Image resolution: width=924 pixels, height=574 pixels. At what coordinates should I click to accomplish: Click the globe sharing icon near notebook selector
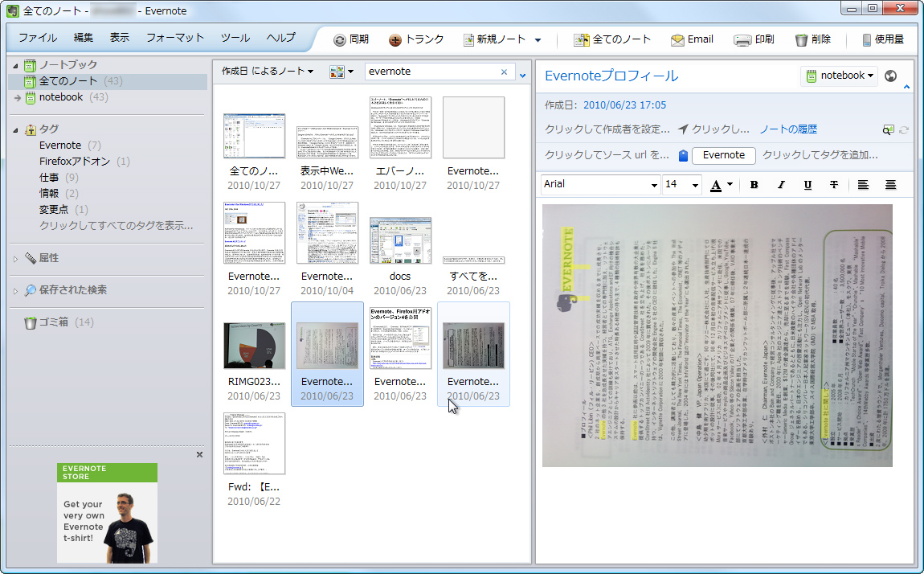click(x=891, y=76)
